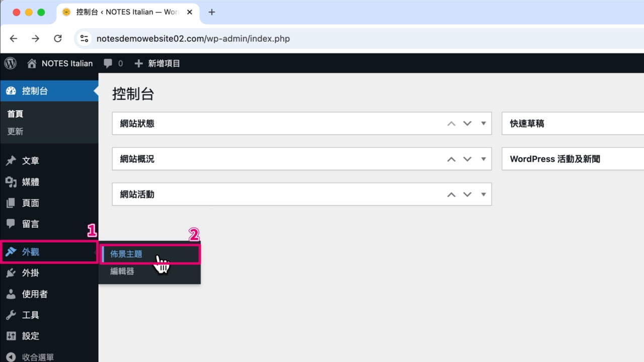Click the 新增項目 plus icon
Screen dimensions: 644x362
click(x=139, y=63)
